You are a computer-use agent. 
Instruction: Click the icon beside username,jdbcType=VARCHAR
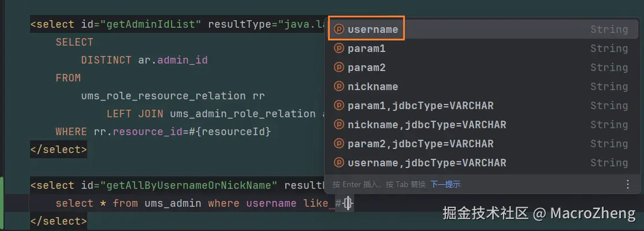click(x=338, y=162)
